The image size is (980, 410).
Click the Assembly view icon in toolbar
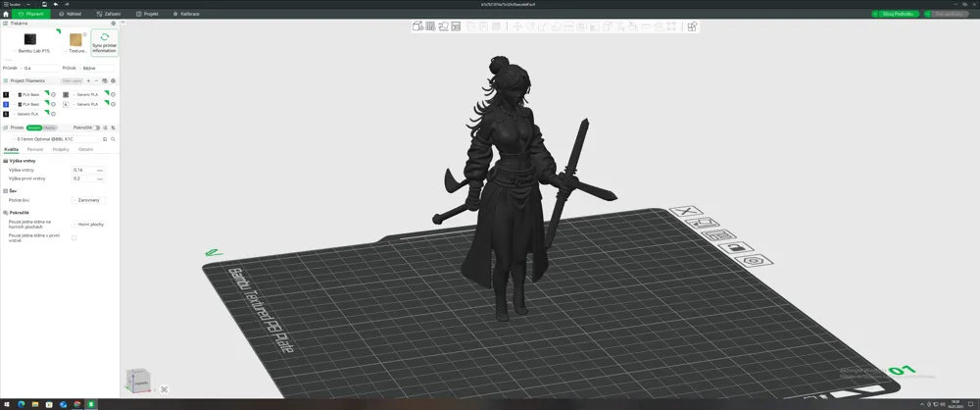point(692,26)
